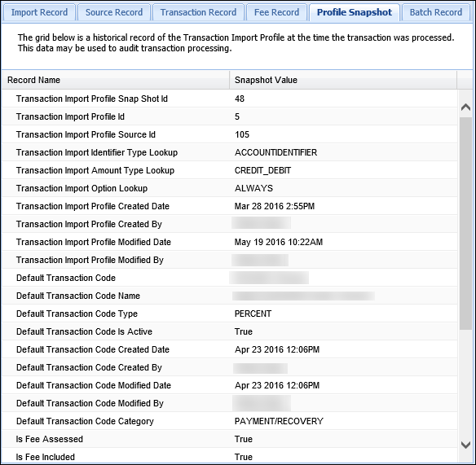476x465 pixels.
Task: Select the Profile Snapshot tab
Action: [x=355, y=12]
